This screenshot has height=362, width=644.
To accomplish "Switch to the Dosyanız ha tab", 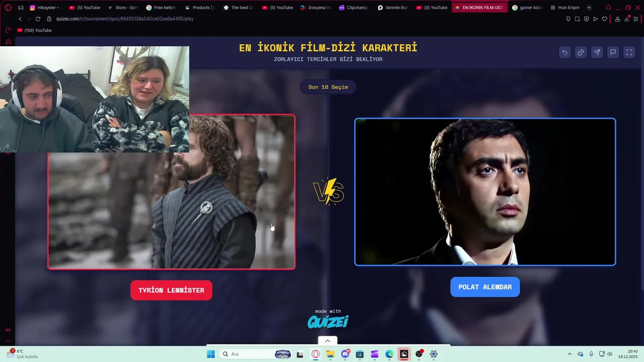I will pos(315,8).
